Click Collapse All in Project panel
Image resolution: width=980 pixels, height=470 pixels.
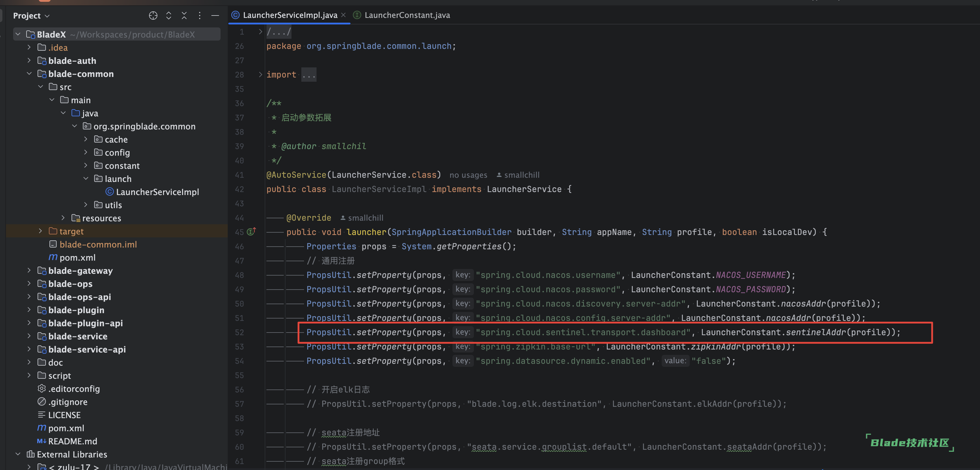pos(184,16)
